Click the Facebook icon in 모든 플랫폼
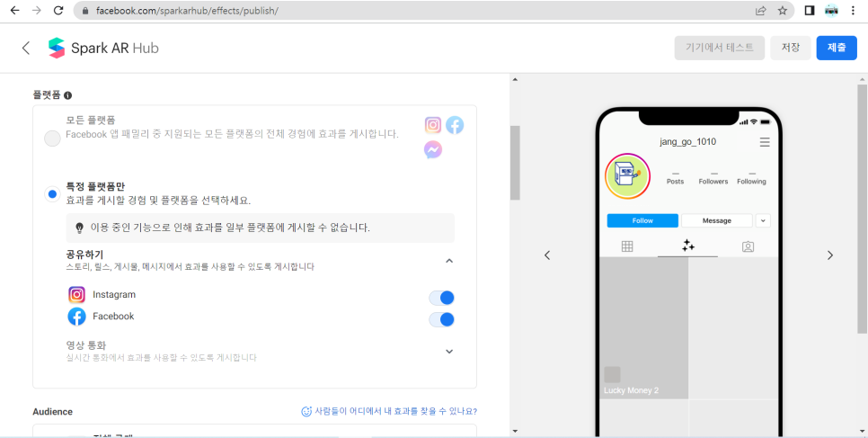Image resolution: width=868 pixels, height=438 pixels. 455,125
